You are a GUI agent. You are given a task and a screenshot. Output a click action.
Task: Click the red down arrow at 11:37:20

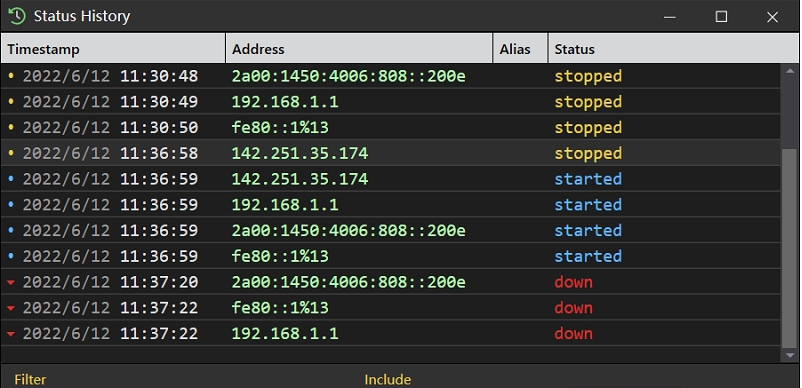click(11, 283)
